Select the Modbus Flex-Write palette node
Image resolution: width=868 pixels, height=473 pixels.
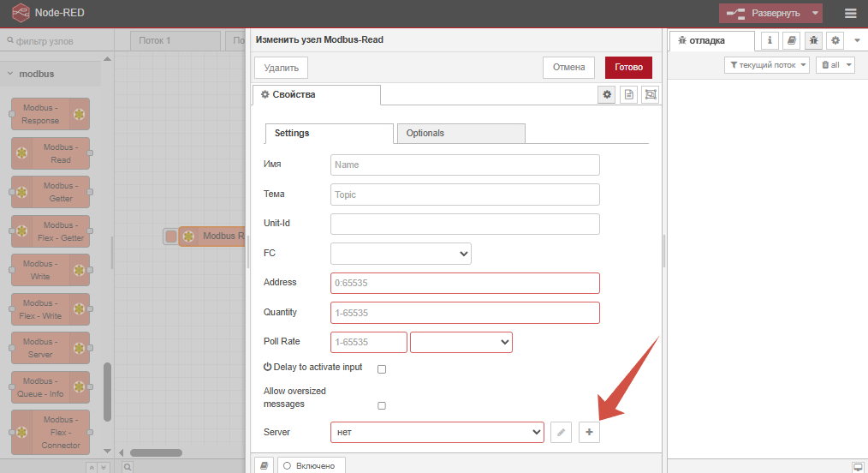click(x=51, y=309)
